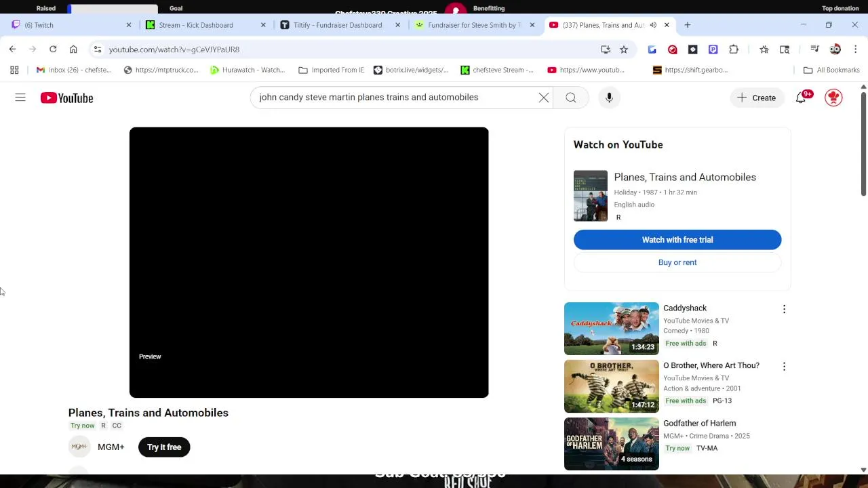
Task: Open shift.gearbox bookmark
Action: (x=691, y=70)
